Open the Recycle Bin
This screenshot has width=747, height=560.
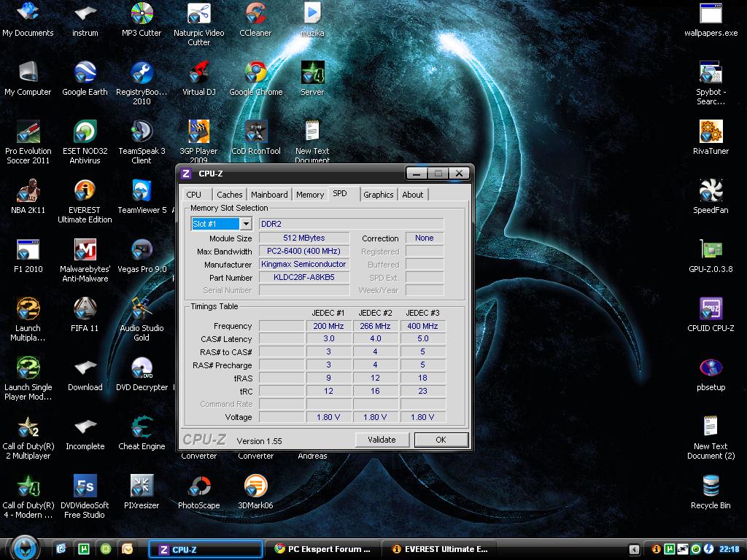coord(711,486)
